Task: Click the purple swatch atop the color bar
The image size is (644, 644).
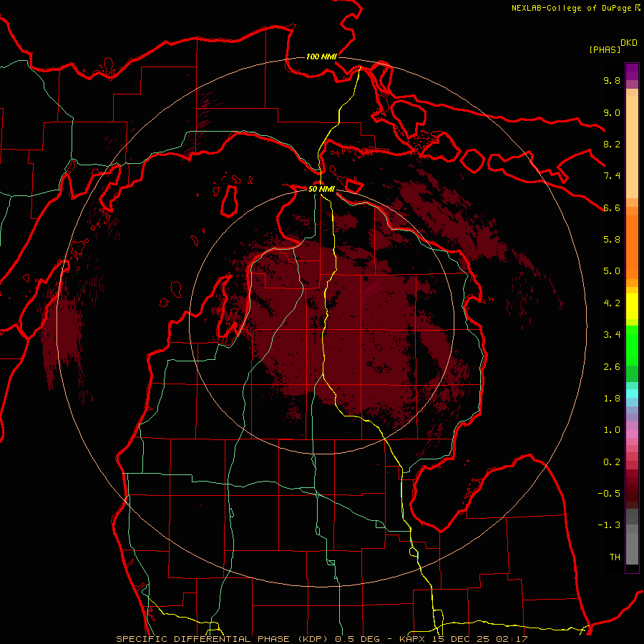Action: tap(632, 72)
